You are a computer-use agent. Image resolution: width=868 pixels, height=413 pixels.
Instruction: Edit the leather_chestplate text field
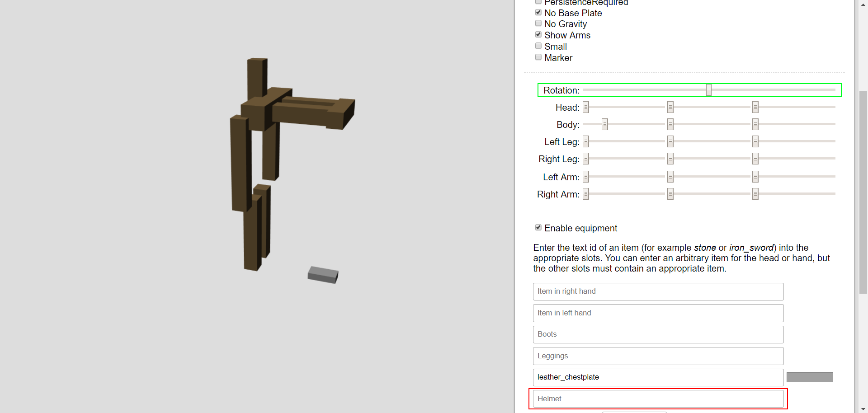[658, 377]
